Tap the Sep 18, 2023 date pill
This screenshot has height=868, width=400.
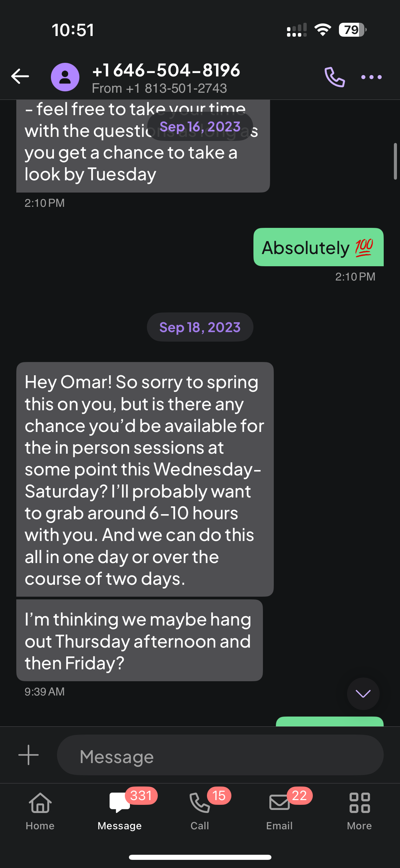200,327
